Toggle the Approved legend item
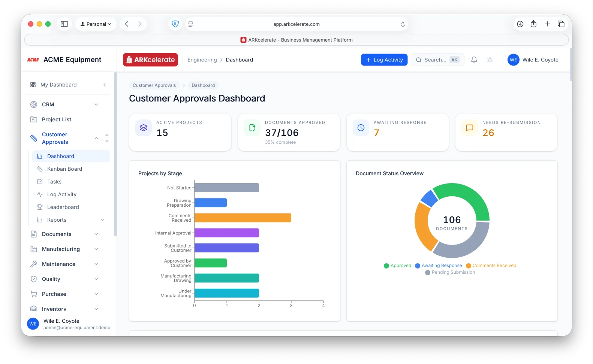593x364 pixels. pyautogui.click(x=398, y=266)
